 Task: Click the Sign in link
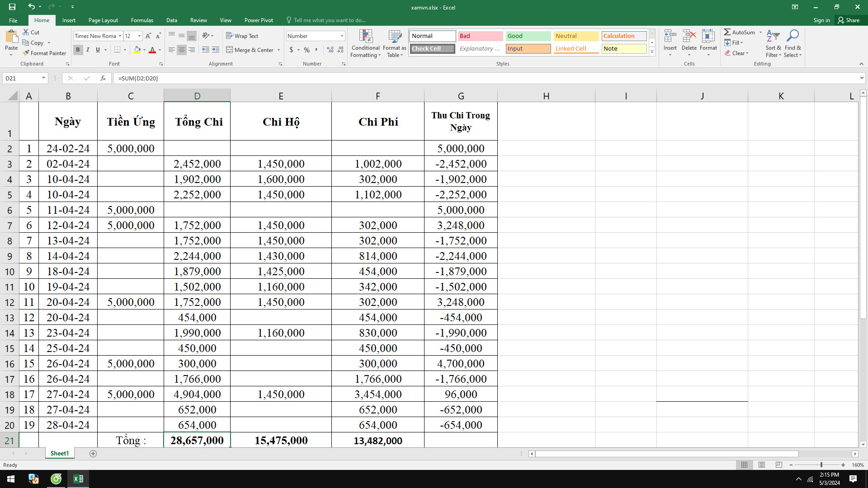pos(821,20)
